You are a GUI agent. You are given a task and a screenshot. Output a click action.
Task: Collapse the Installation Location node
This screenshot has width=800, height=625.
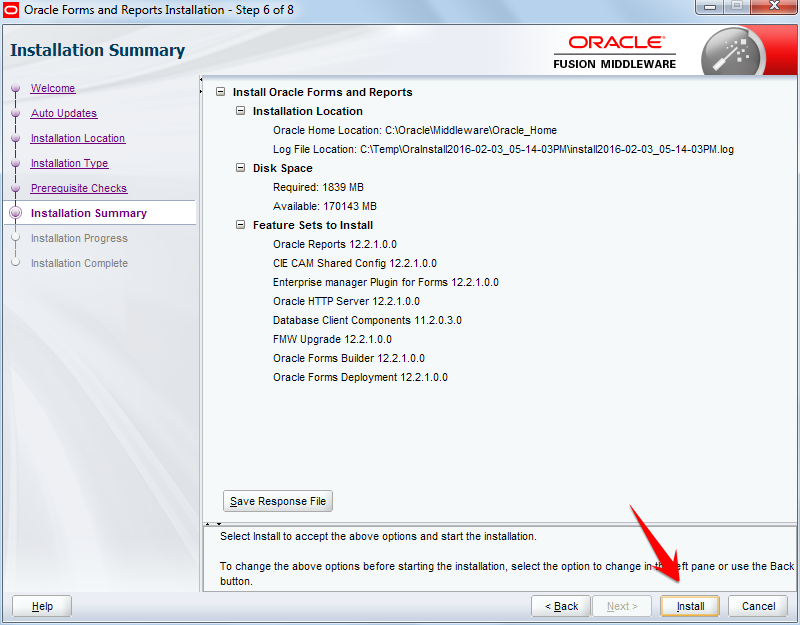tap(240, 111)
